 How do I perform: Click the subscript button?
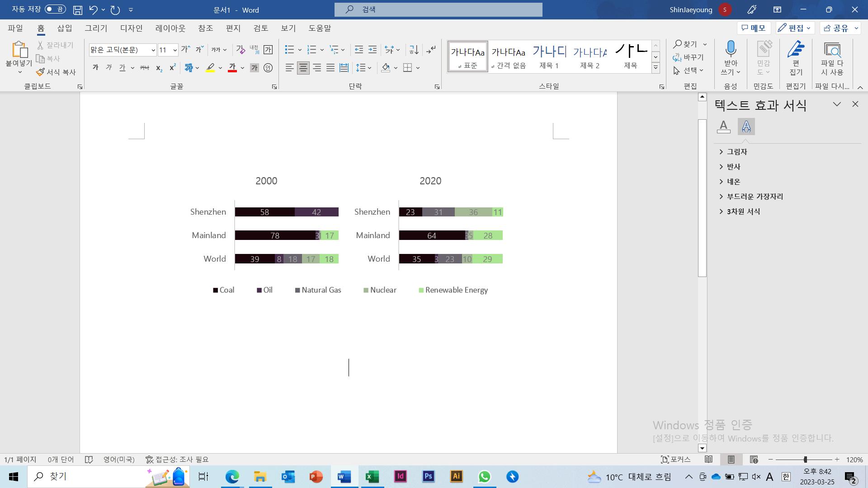tap(159, 68)
